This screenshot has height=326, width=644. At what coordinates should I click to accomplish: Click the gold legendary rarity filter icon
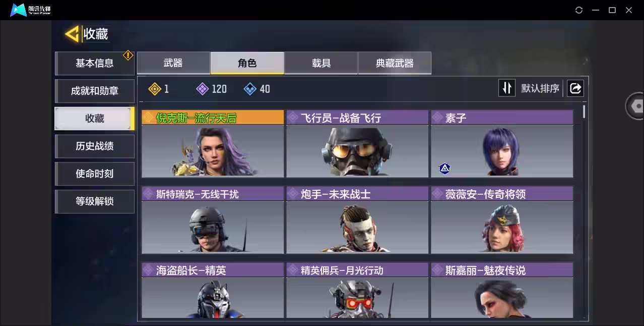click(x=154, y=89)
